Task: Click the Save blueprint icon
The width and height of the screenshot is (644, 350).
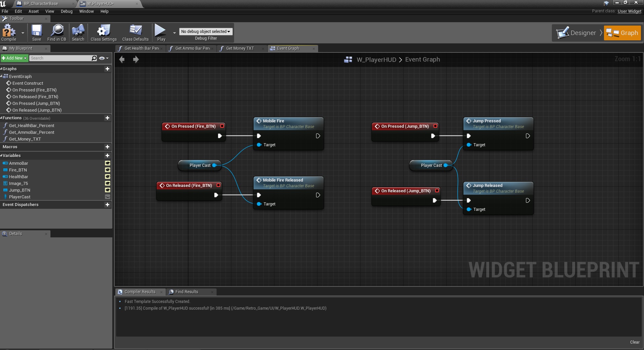Action: 37,33
